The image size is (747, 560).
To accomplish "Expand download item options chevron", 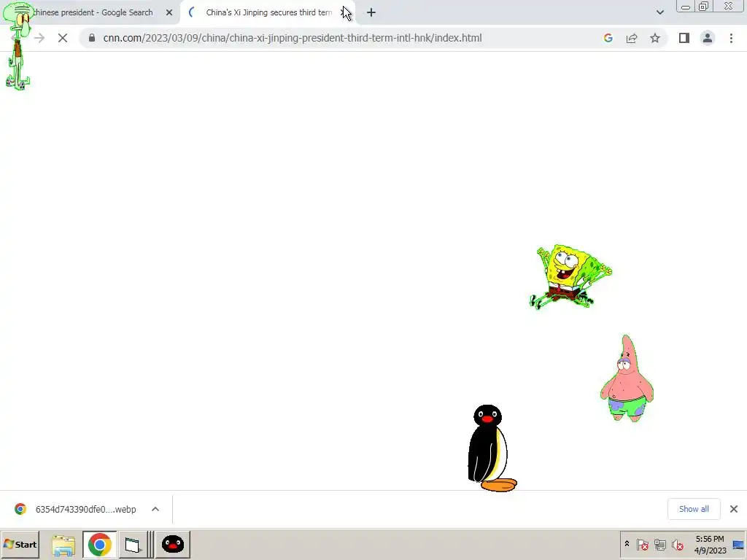I will 155,509.
